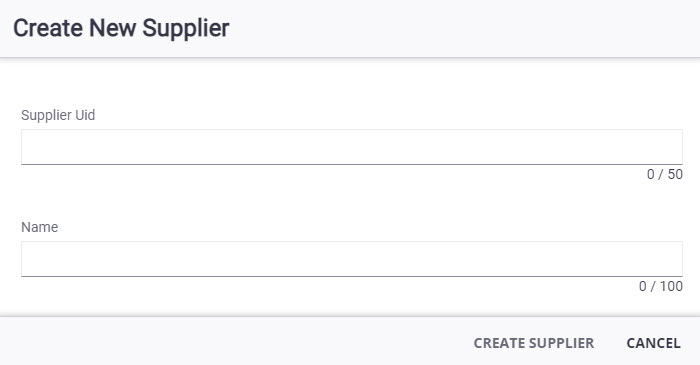Place cursor in the 100-character Name box
700x365 pixels.
(352, 259)
